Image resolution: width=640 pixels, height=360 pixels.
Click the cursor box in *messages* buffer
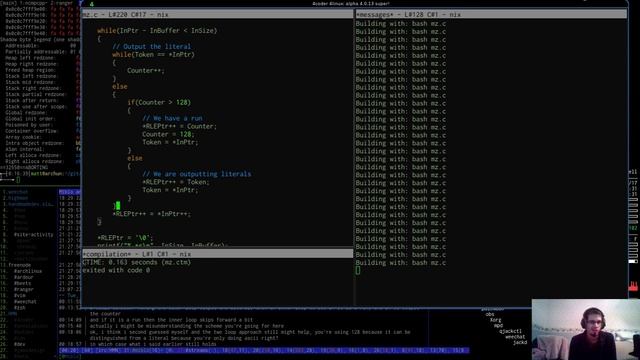[x=358, y=270]
